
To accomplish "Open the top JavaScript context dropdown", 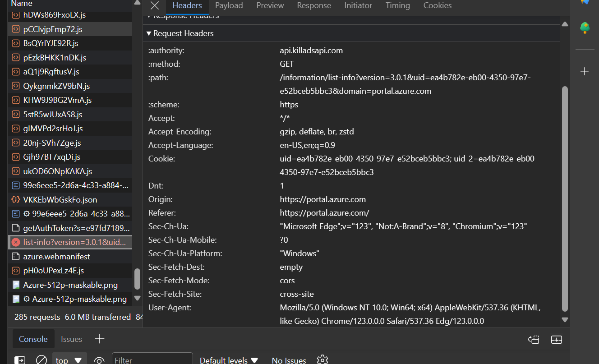I will click(x=69, y=360).
